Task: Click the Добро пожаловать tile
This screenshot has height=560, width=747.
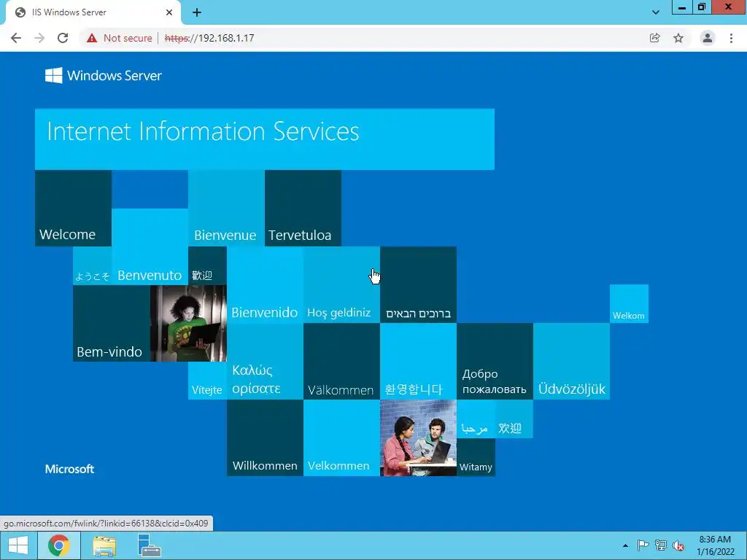Action: coord(495,362)
